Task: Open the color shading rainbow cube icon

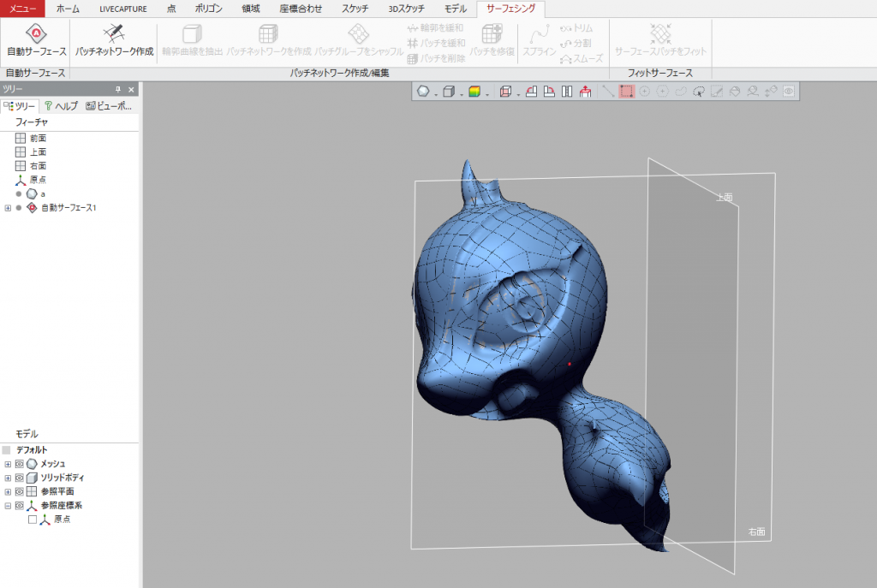Action: (x=474, y=91)
